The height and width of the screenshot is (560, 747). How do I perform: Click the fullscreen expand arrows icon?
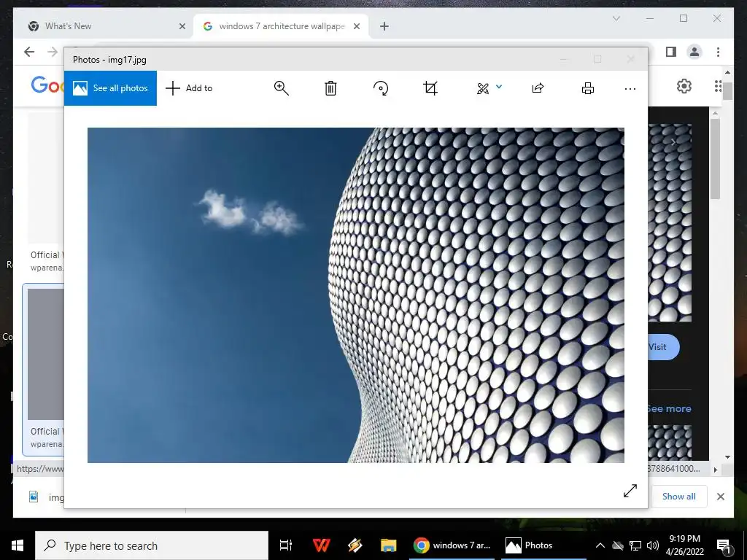coord(630,491)
